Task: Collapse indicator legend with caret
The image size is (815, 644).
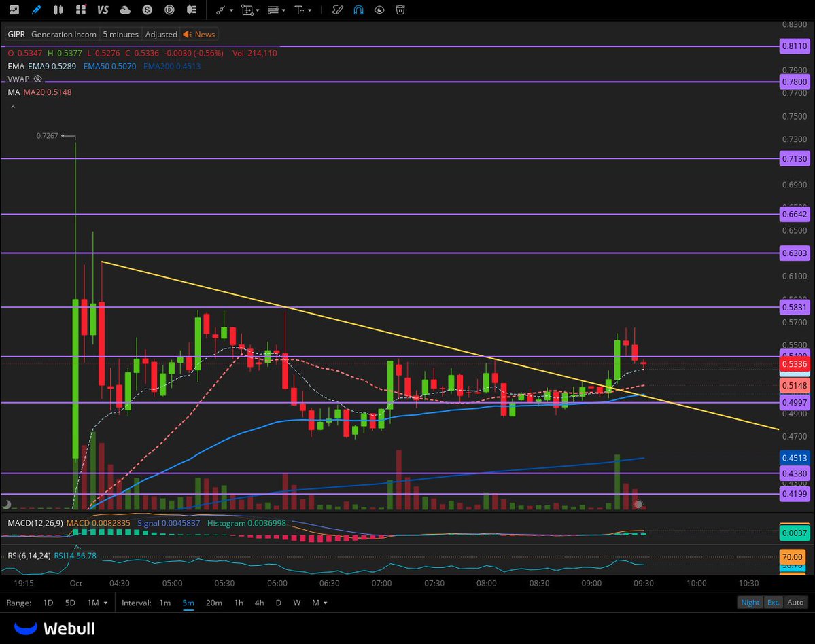Action: [13, 107]
